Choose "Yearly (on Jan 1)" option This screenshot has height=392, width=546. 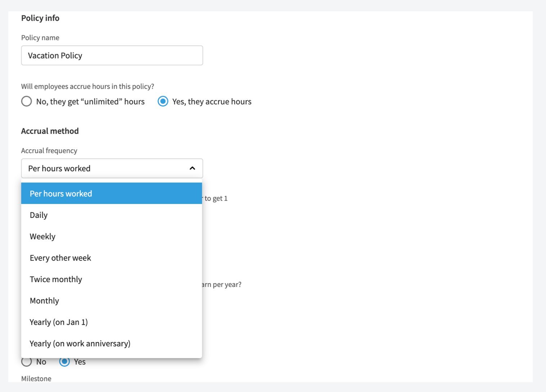[59, 322]
